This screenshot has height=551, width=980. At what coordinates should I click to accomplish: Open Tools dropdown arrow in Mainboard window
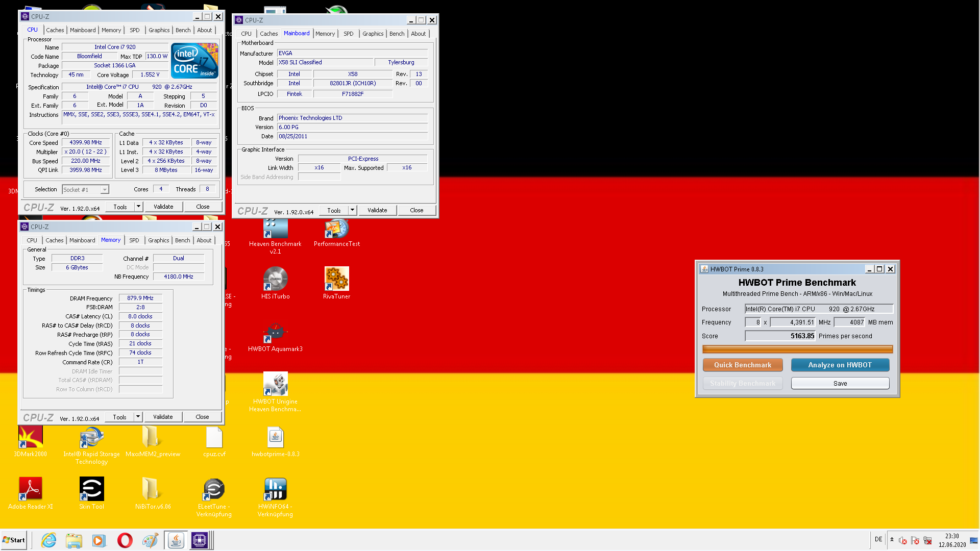pyautogui.click(x=352, y=210)
